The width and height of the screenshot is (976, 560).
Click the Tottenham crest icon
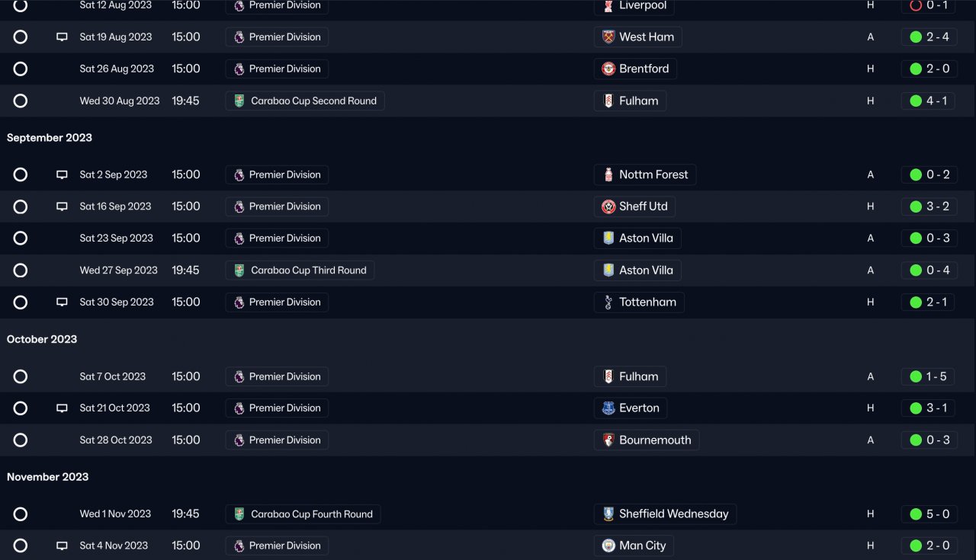(x=608, y=302)
